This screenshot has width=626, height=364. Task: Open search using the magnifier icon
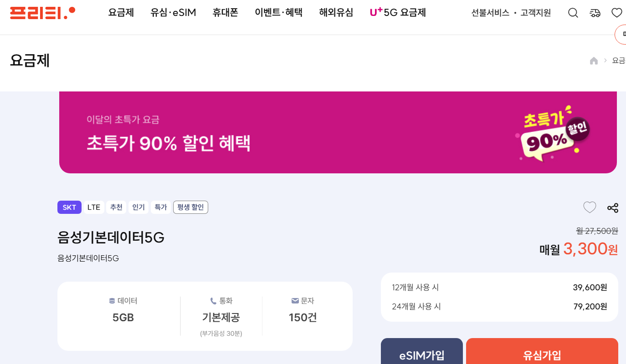pyautogui.click(x=573, y=12)
